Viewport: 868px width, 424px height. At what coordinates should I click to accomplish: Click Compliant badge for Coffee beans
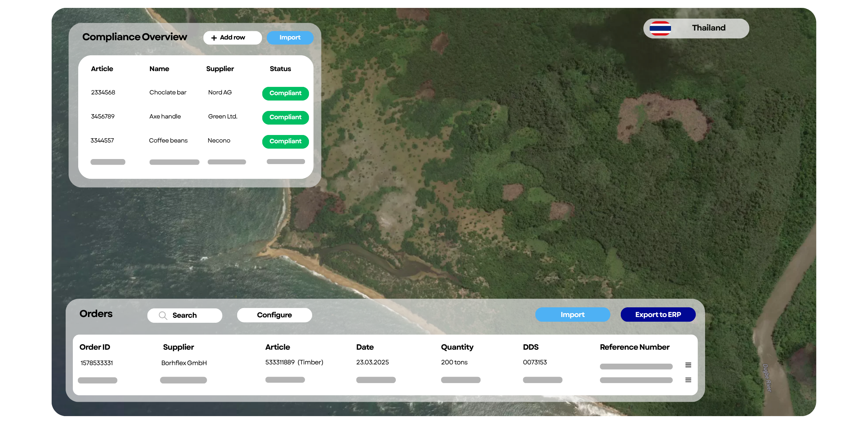(x=285, y=141)
